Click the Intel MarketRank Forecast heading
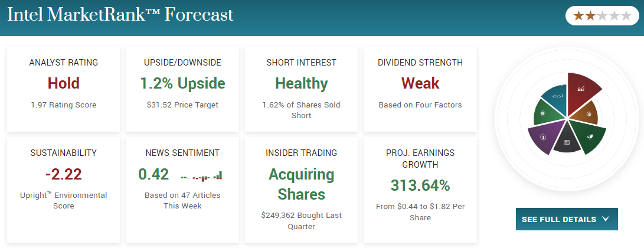The height and width of the screenshot is (251, 644). pyautogui.click(x=120, y=15)
